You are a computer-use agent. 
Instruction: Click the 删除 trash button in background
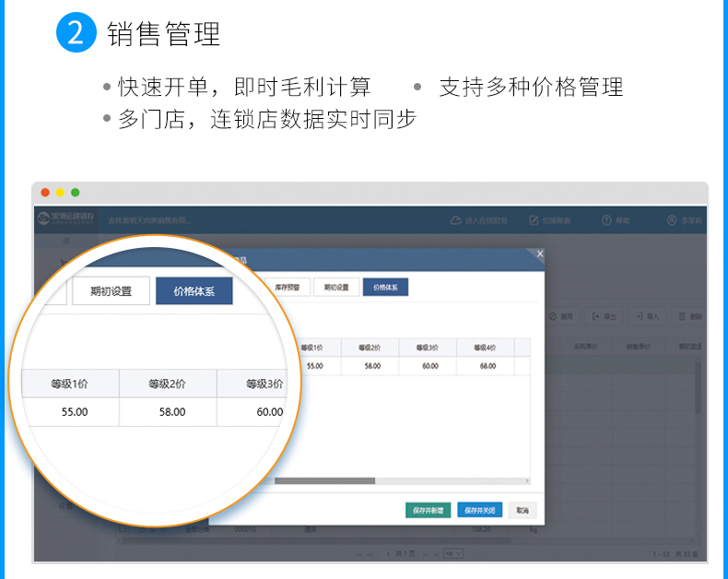(690, 316)
